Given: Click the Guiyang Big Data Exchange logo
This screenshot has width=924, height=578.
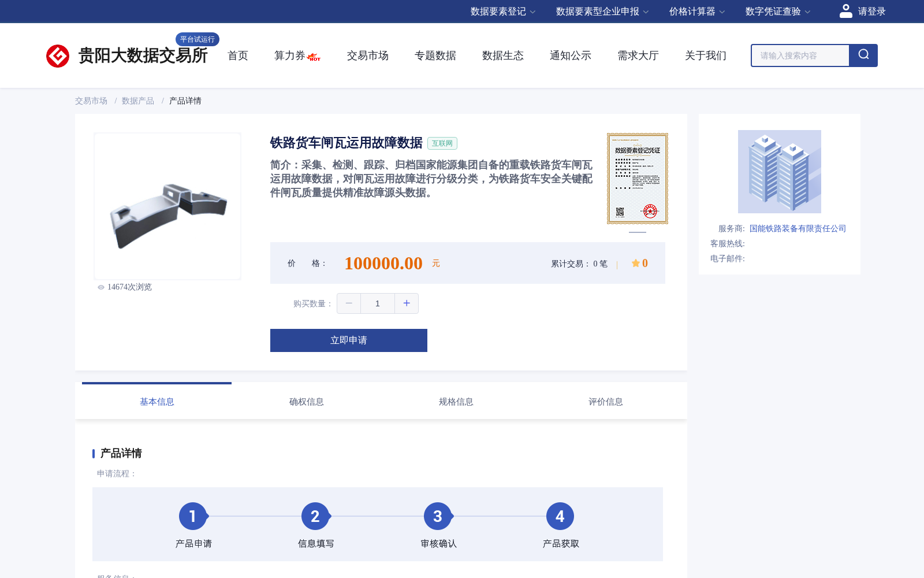Looking at the screenshot, I should 127,55.
